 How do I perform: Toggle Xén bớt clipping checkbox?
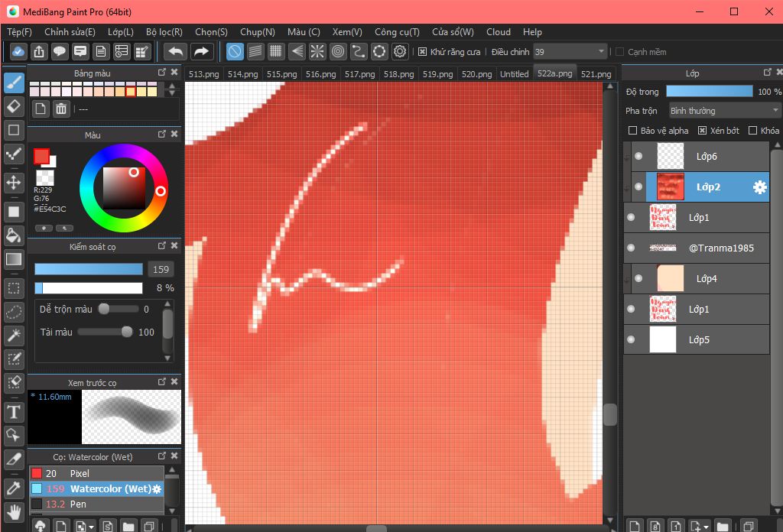pos(702,130)
